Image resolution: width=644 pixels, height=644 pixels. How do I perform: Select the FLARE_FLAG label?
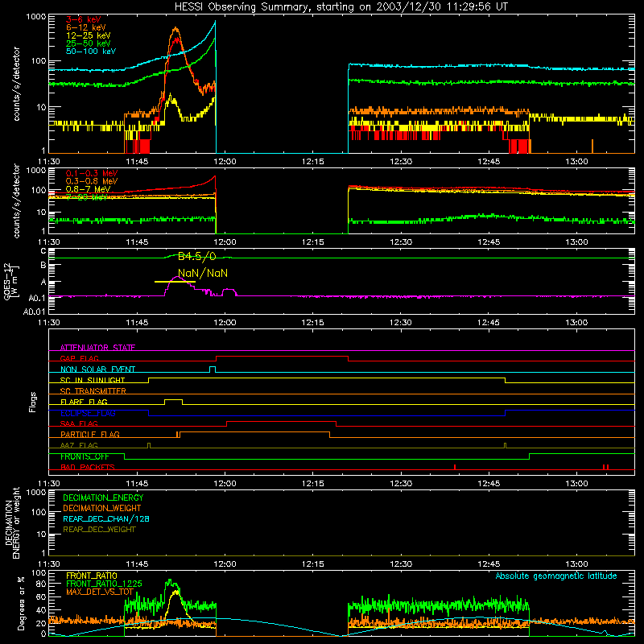[84, 402]
